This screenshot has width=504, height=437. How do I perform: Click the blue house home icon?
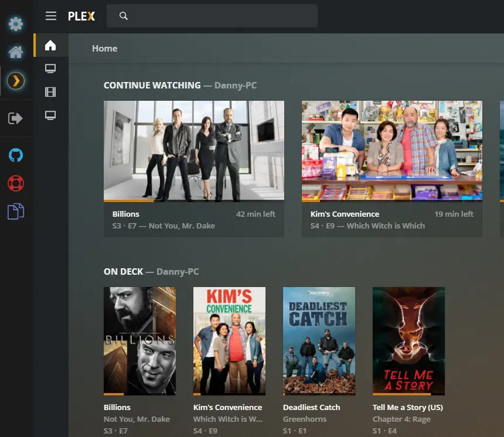pos(15,52)
